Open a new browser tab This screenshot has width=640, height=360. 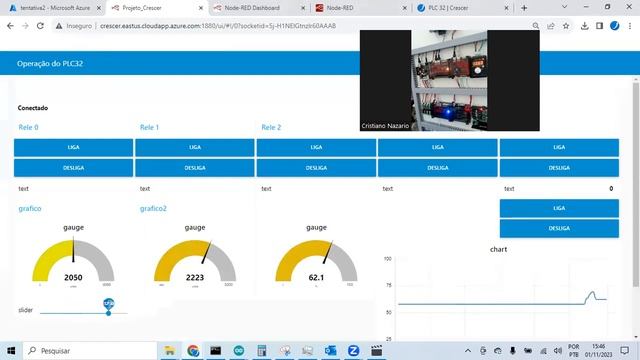pyautogui.click(x=524, y=8)
